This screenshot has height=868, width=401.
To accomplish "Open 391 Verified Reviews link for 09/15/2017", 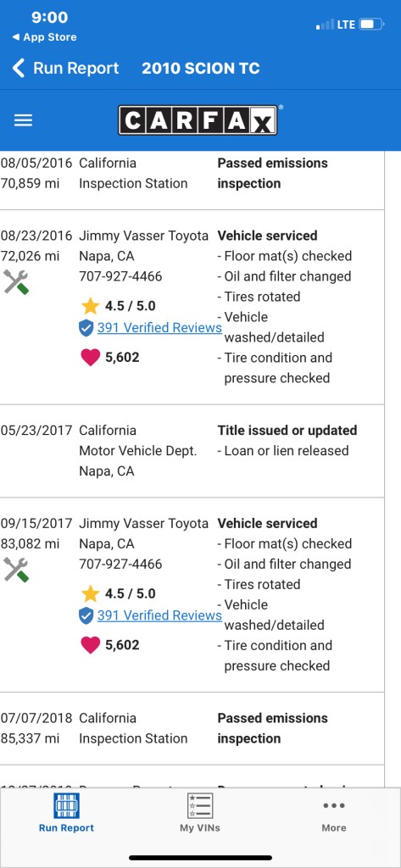I will click(x=159, y=615).
